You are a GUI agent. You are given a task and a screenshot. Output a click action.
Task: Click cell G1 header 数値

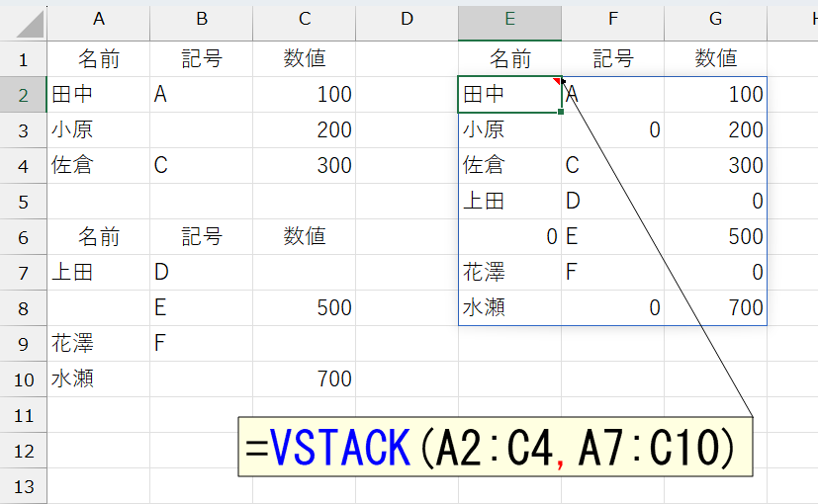coord(715,59)
